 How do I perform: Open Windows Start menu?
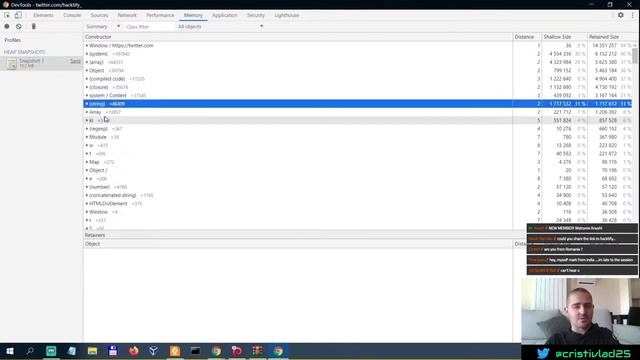click(x=10, y=351)
